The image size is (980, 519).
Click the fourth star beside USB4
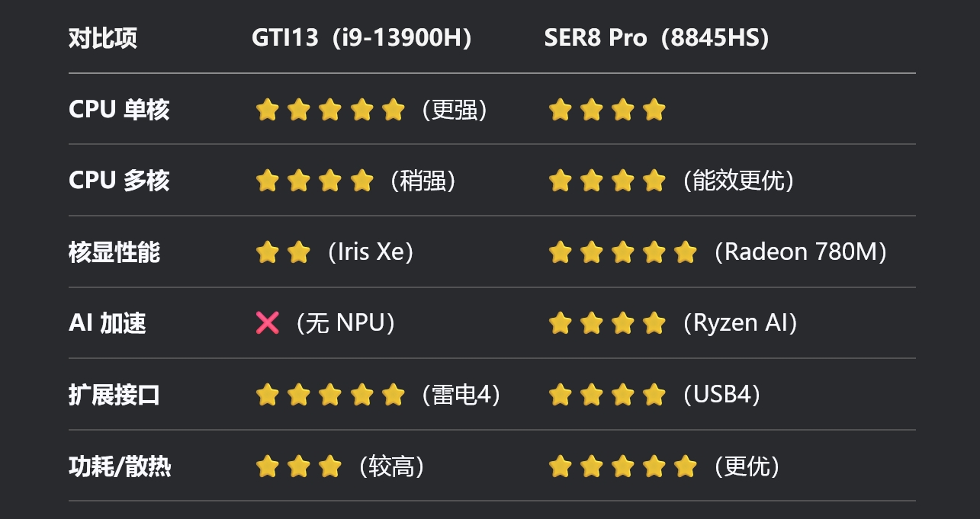click(x=654, y=395)
